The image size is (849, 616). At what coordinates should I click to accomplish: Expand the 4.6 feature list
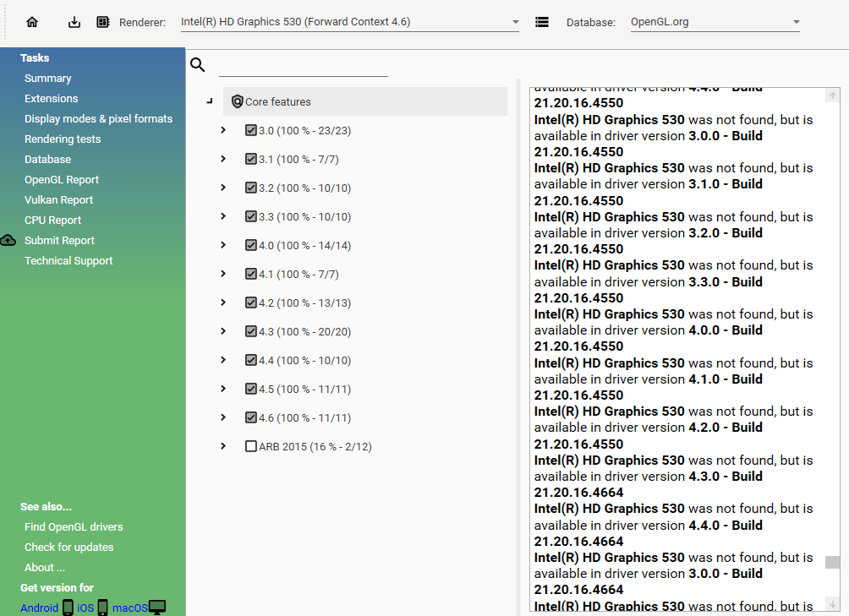[223, 417]
